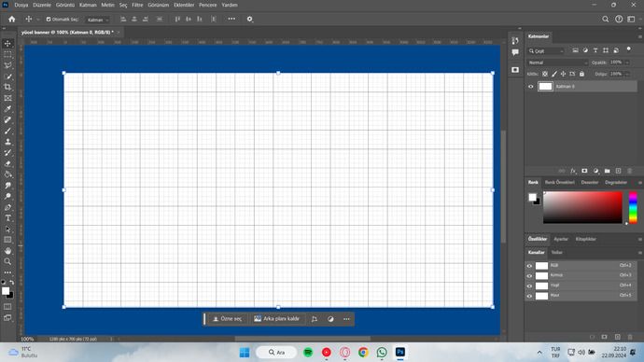Open the Pencere menu
This screenshot has height=362, width=644.
[x=208, y=5]
